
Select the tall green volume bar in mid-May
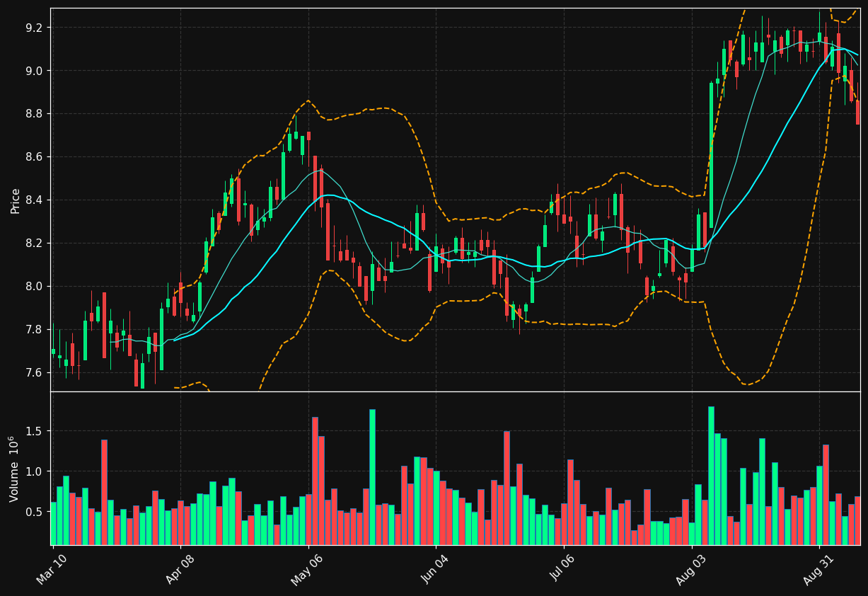click(x=372, y=477)
